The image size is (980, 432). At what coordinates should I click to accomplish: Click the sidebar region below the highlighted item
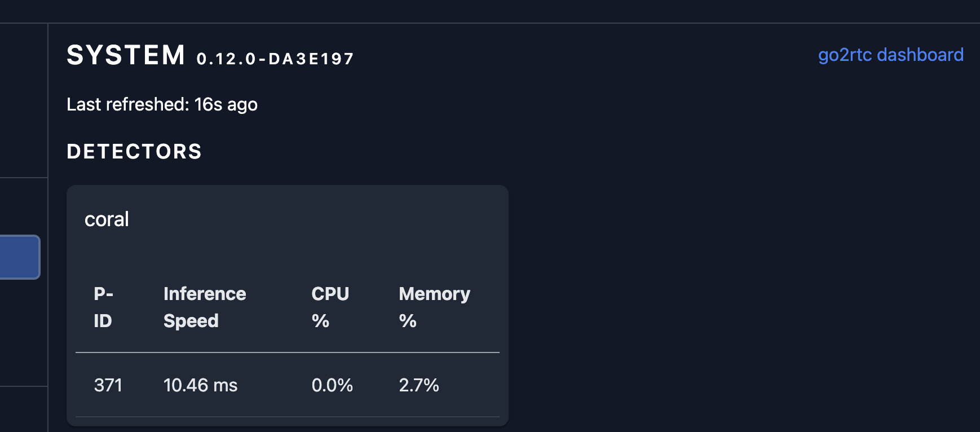coord(23,338)
